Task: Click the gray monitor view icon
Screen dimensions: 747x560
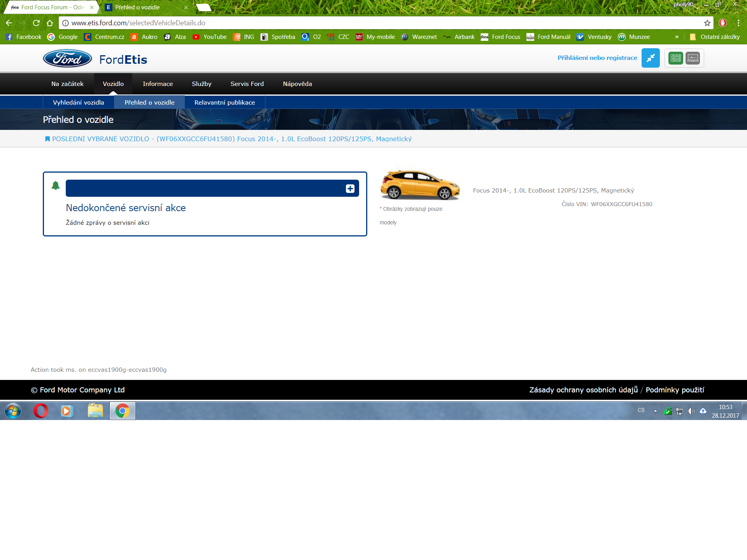Action: [693, 58]
